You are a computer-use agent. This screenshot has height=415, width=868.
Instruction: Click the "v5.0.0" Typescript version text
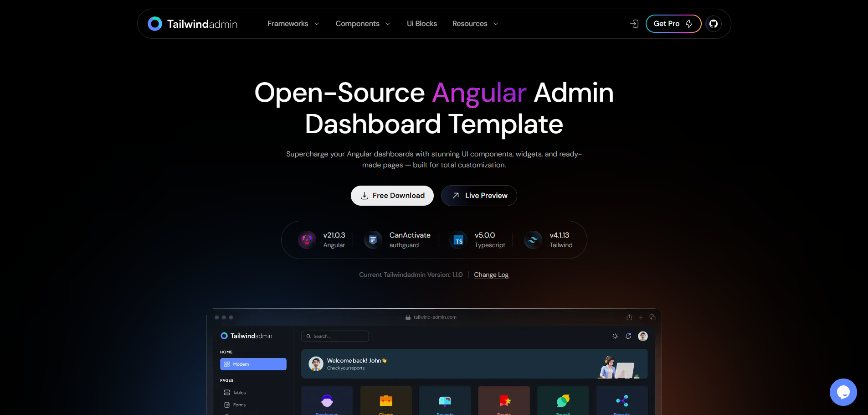(x=485, y=235)
